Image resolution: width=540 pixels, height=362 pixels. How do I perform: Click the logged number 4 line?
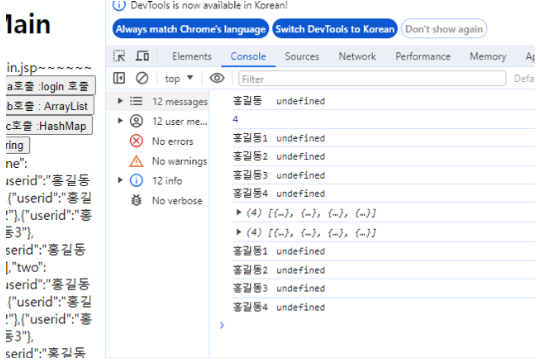click(x=384, y=119)
